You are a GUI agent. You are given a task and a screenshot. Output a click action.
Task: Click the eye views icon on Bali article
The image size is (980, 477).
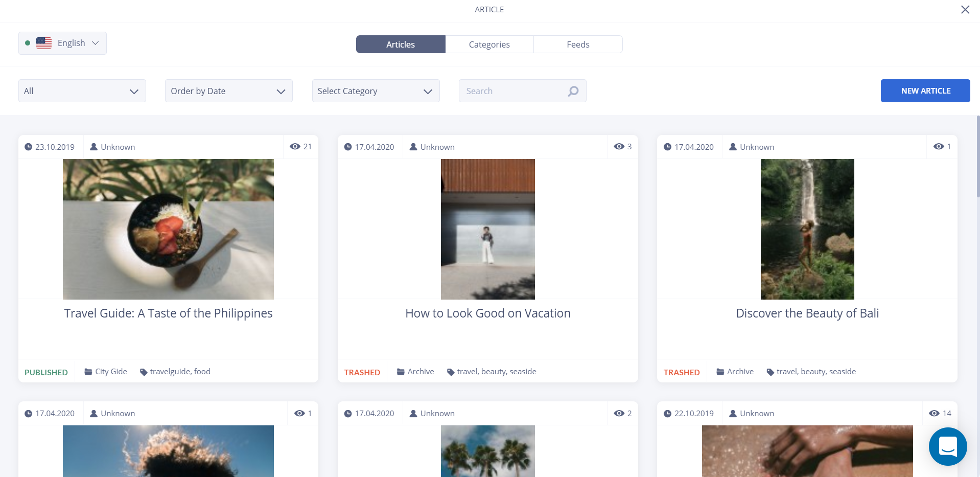938,147
